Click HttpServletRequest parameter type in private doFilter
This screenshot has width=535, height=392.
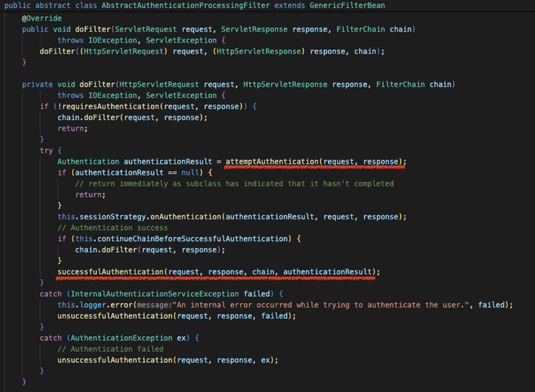(x=159, y=84)
